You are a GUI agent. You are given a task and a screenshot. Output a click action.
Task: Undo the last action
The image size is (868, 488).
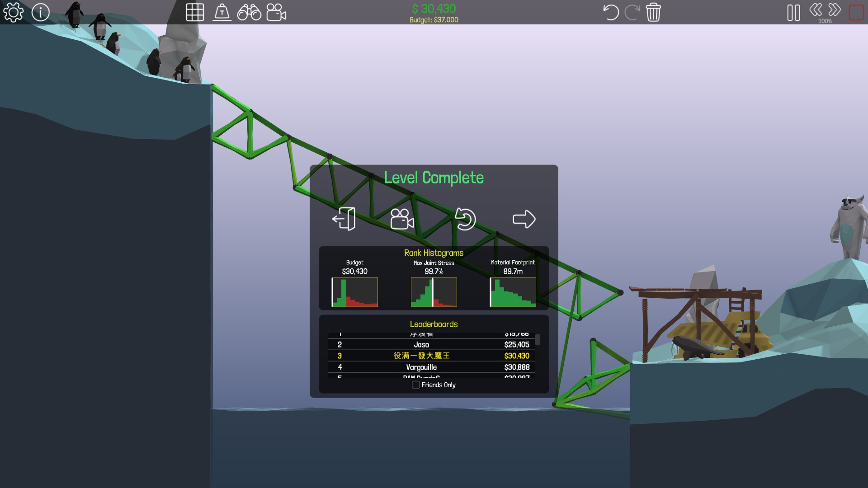[611, 12]
